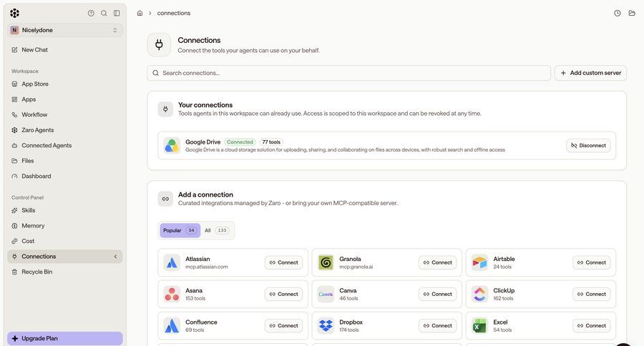
Task: Toggle the sidebar panel icon
Action: pyautogui.click(x=117, y=13)
